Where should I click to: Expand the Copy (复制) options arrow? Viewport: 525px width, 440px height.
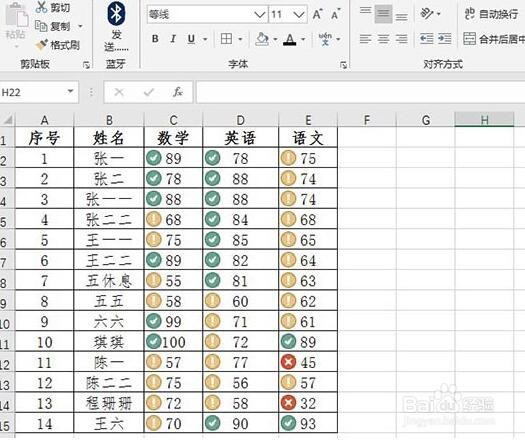[x=80, y=26]
